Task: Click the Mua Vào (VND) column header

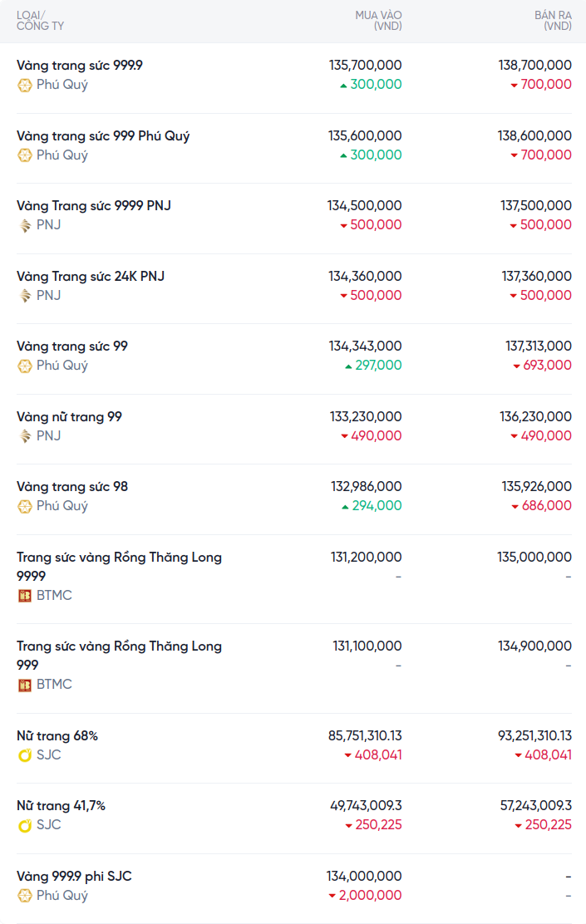Action: (378, 21)
